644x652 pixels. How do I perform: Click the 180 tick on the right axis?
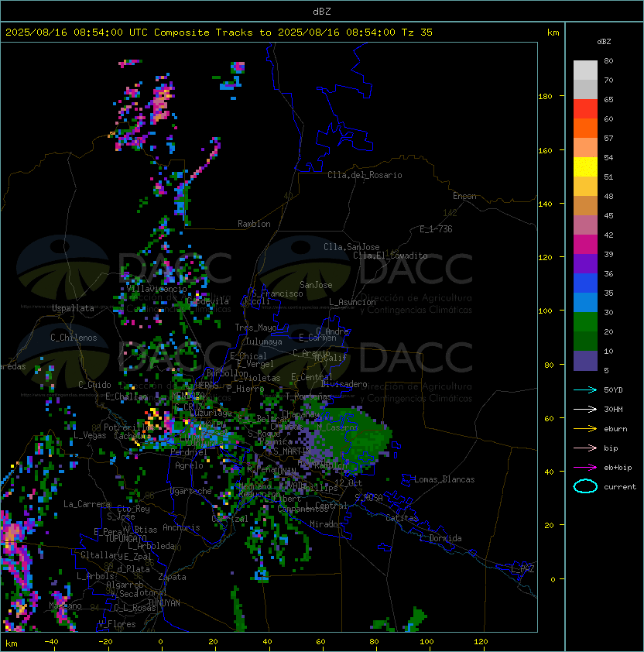click(545, 97)
